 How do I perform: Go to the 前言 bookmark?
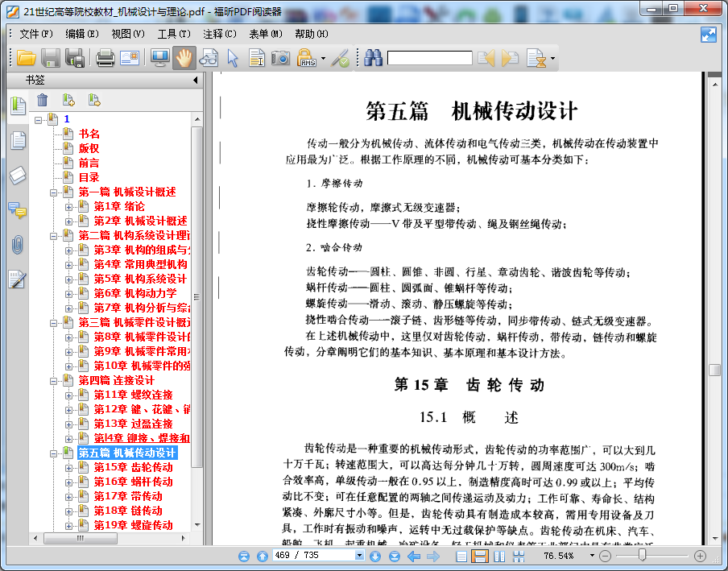click(x=89, y=163)
